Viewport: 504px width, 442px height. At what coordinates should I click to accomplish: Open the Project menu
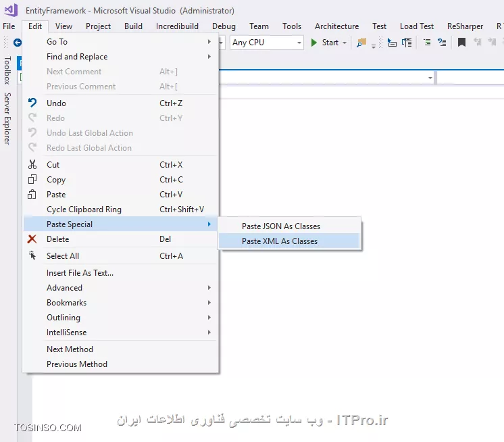coord(98,26)
